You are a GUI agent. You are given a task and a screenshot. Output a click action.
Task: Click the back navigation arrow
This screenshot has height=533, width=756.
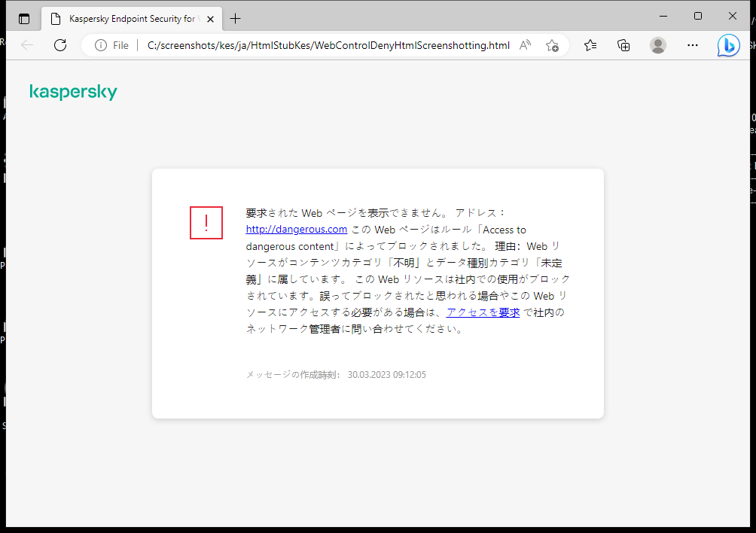27,45
